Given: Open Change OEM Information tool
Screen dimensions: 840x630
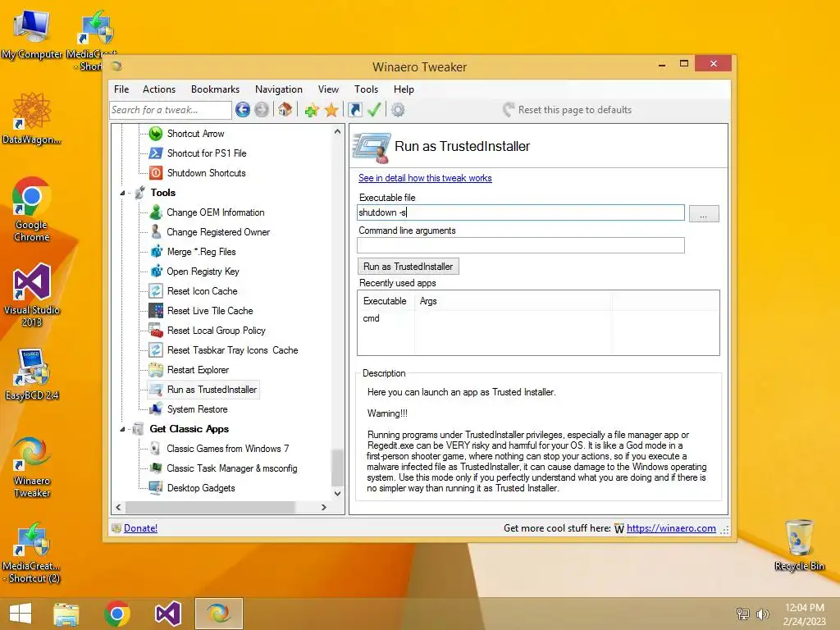Looking at the screenshot, I should tap(215, 212).
